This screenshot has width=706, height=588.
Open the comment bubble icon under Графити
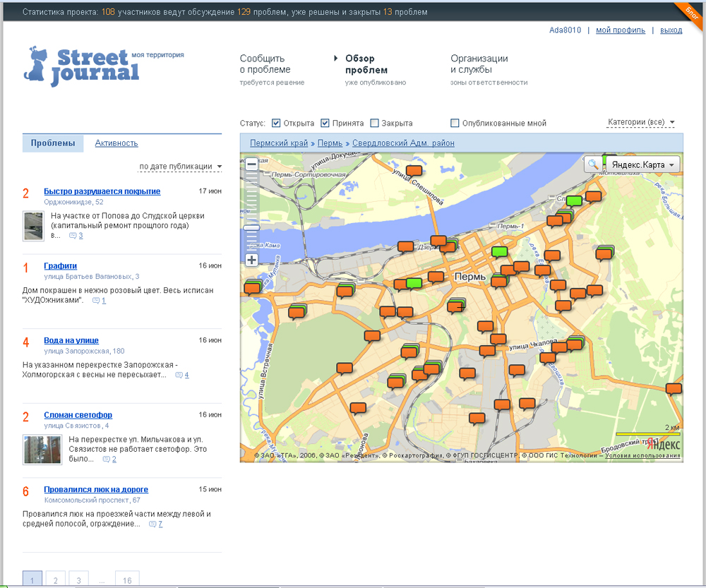[96, 301]
